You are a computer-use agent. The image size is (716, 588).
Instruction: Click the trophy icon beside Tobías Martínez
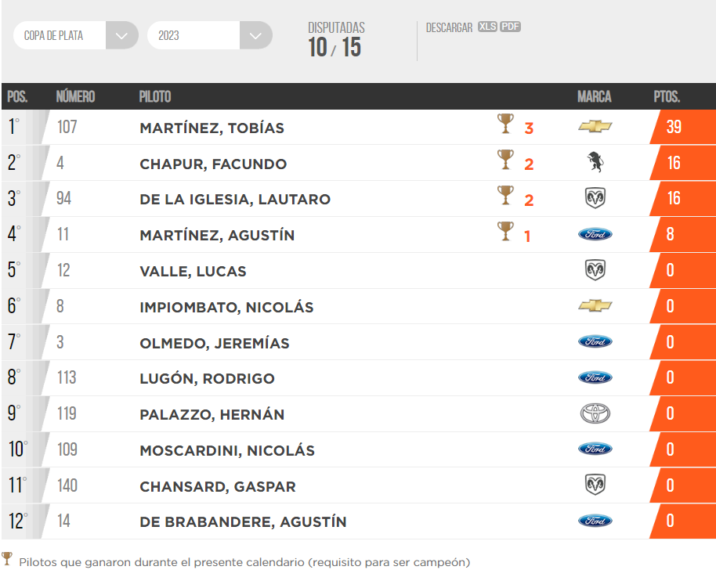505,124
